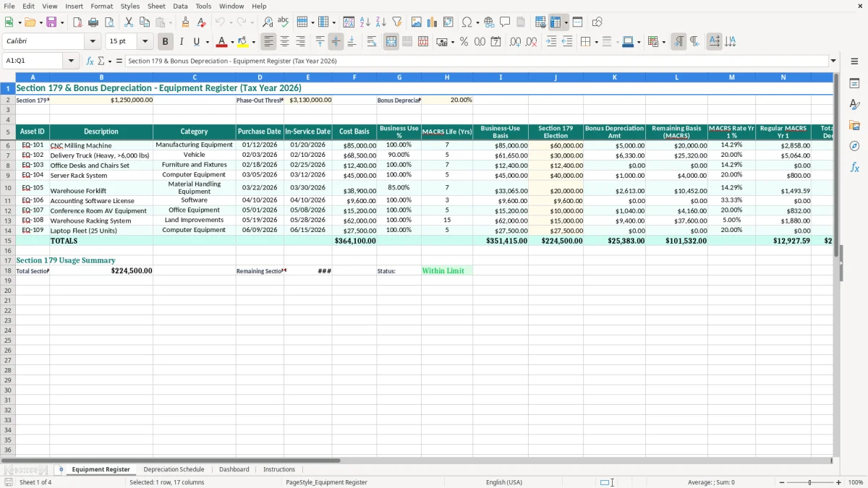Screen dimensions: 868x488
Task: Toggle Align Right
Action: pyautogui.click(x=300, y=42)
